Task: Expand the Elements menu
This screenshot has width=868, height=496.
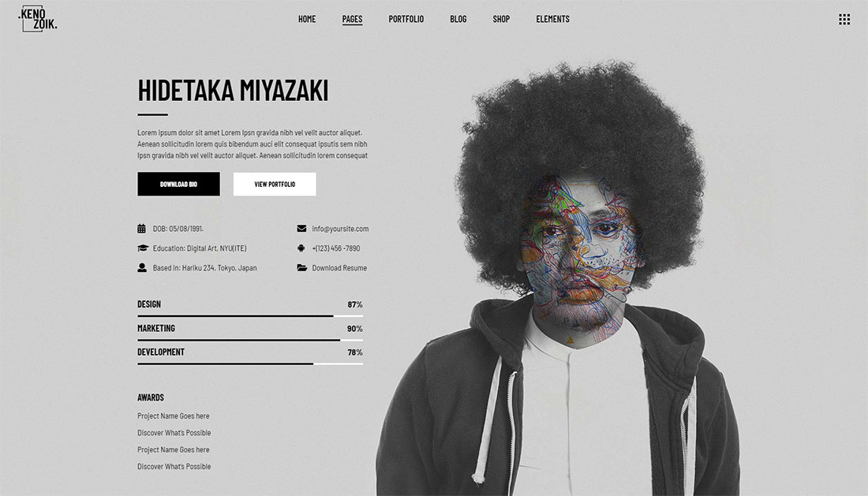Action: 552,19
